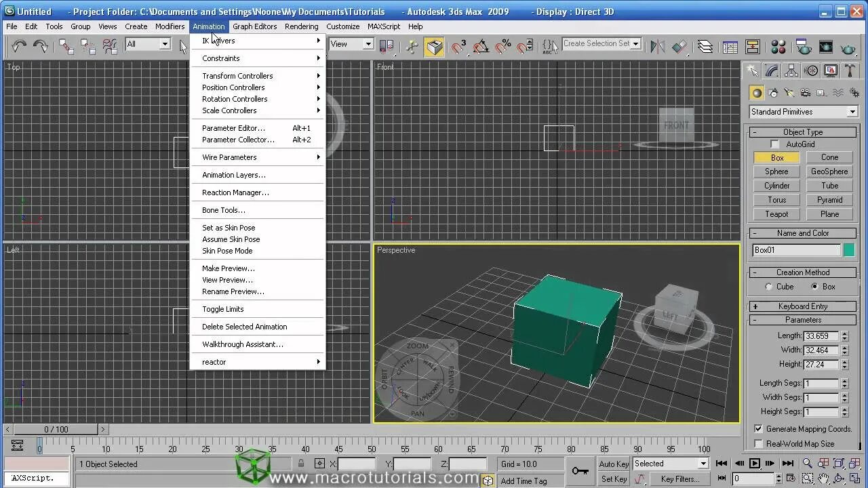Click the Pyramid primitive button
Viewport: 868px width, 488px height.
click(829, 200)
